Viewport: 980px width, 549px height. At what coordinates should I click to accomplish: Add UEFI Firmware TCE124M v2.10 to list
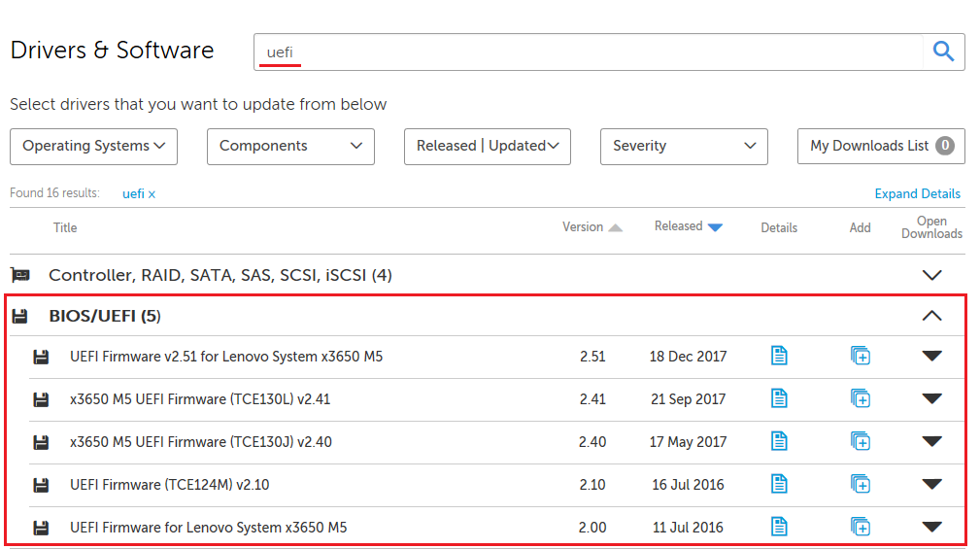[x=860, y=484]
